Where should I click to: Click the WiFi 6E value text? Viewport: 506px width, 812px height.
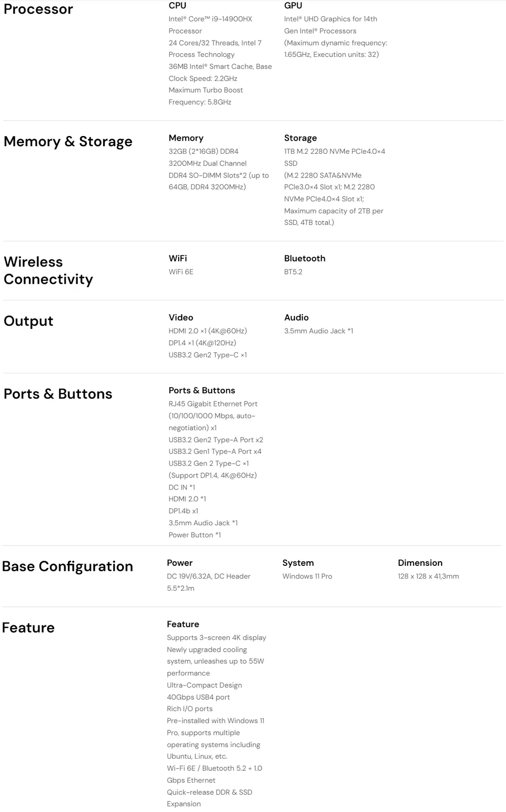tap(181, 272)
